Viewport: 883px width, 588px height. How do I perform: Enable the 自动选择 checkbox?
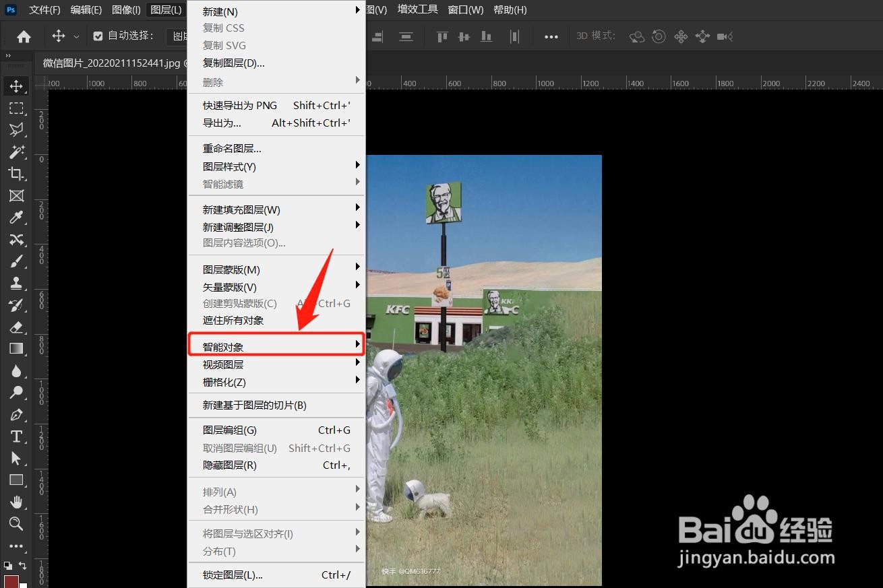pos(97,36)
